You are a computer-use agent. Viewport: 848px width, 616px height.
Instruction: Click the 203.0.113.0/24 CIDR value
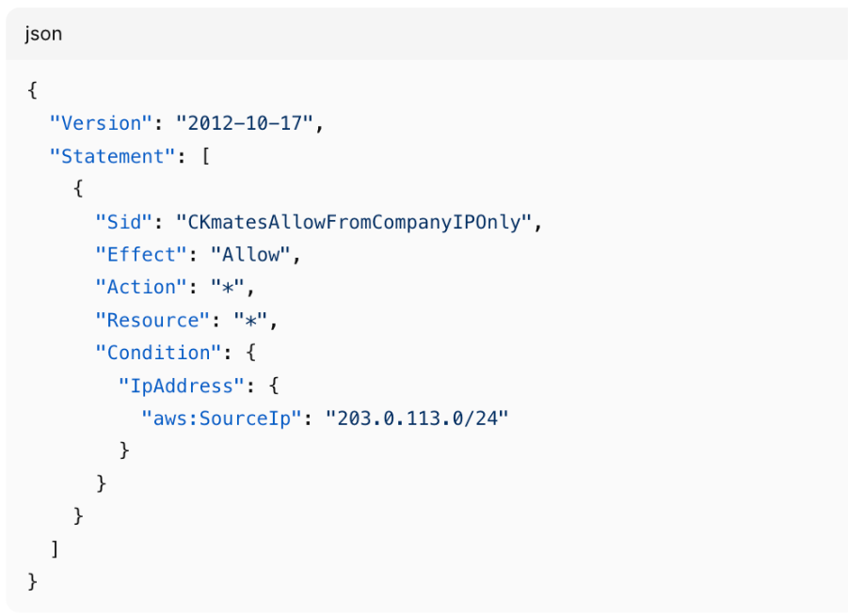(416, 418)
